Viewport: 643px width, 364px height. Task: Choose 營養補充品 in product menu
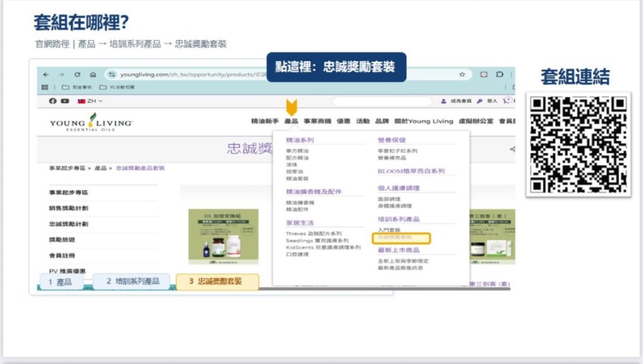click(x=392, y=158)
